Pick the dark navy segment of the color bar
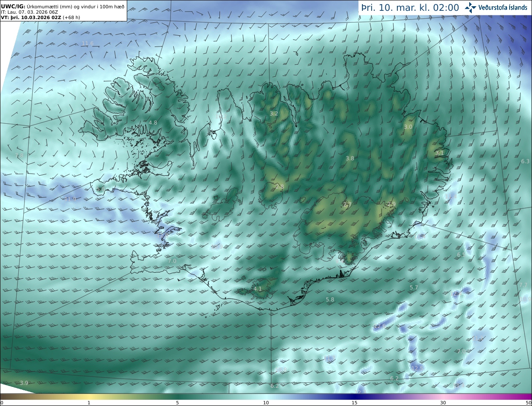 355,396
